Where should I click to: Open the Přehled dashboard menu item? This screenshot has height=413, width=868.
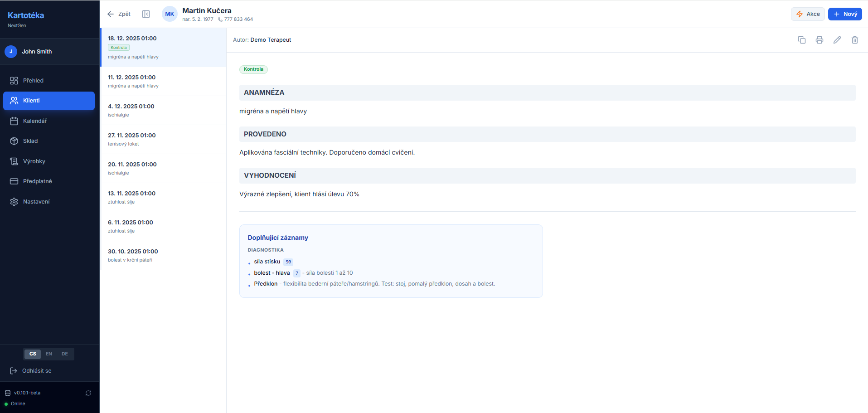[49, 81]
